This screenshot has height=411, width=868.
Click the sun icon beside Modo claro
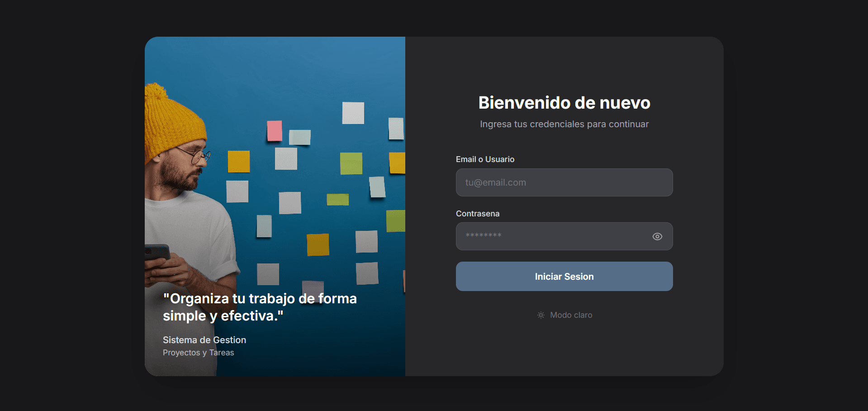(x=541, y=315)
